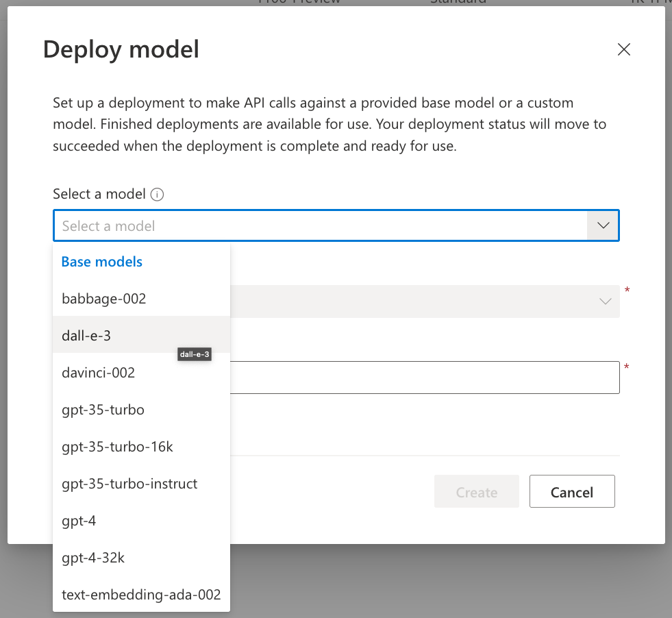Click the Cancel button
672x618 pixels.
pos(572,491)
